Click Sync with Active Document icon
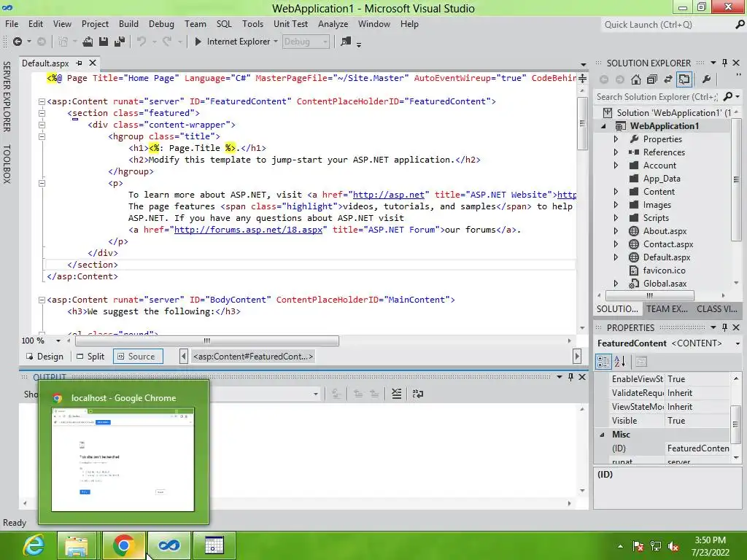The height and width of the screenshot is (560, 747). (x=668, y=79)
